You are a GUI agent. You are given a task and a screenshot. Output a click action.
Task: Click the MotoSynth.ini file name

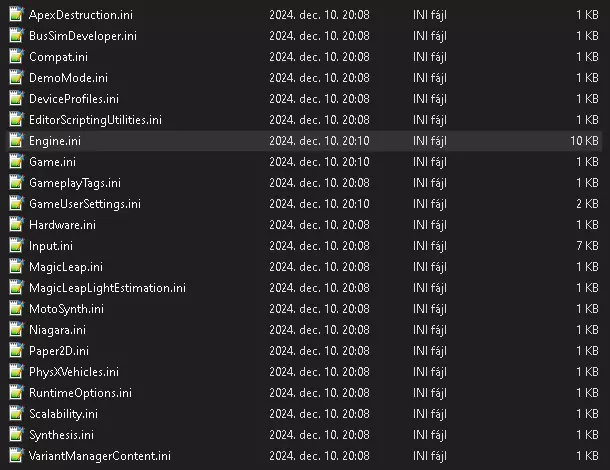coord(66,309)
